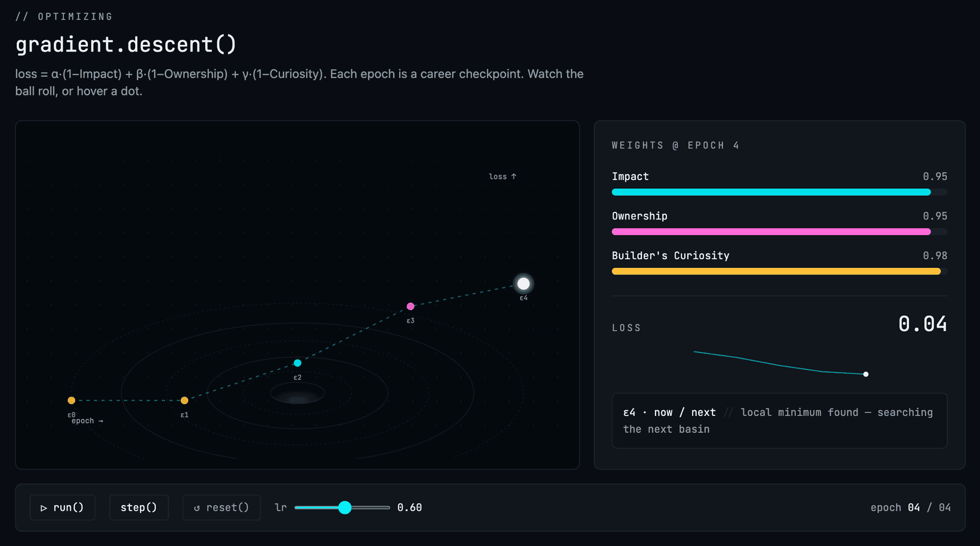Screen dimensions: 980x546
Task: Click the loss ↑ axis label
Action: [x=503, y=177]
